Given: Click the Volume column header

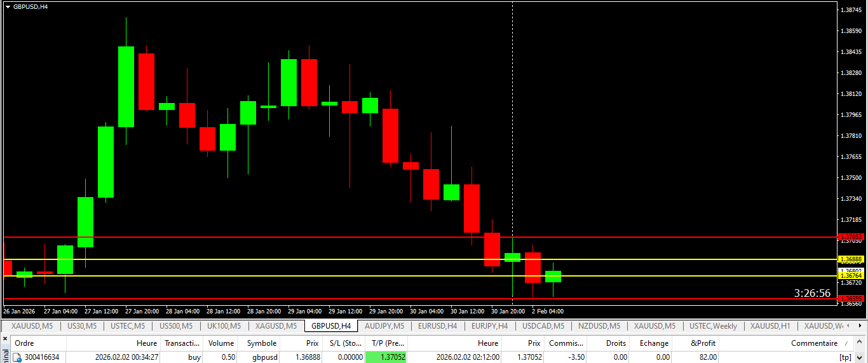Looking at the screenshot, I should 220,343.
